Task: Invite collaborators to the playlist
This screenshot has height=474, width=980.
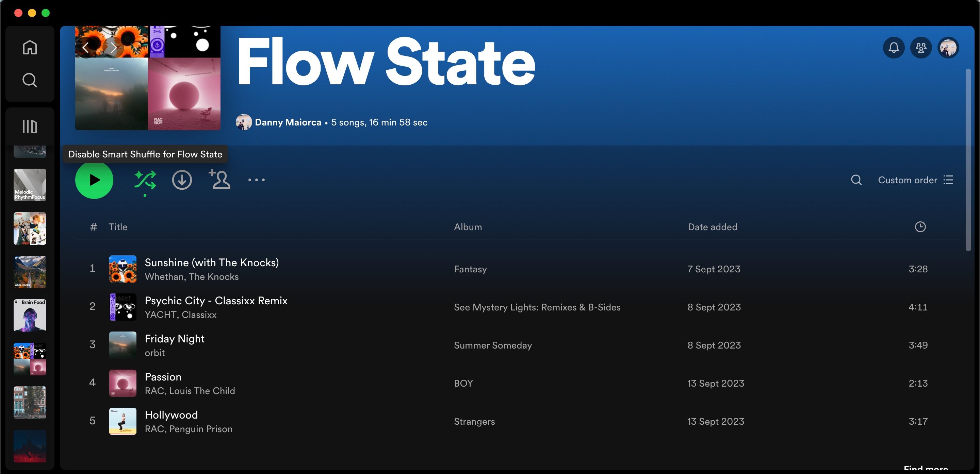Action: (x=220, y=180)
